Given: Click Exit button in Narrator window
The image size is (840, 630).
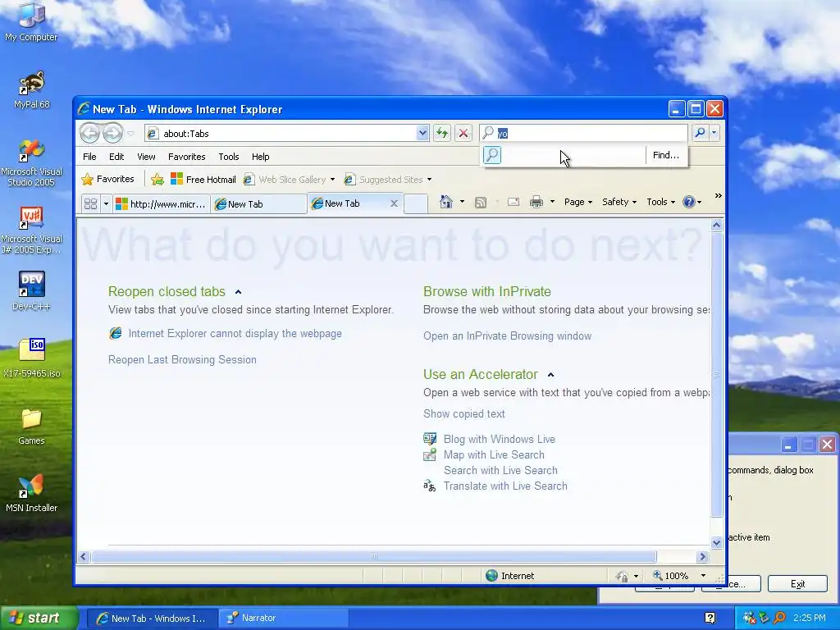Looking at the screenshot, I should 797,584.
